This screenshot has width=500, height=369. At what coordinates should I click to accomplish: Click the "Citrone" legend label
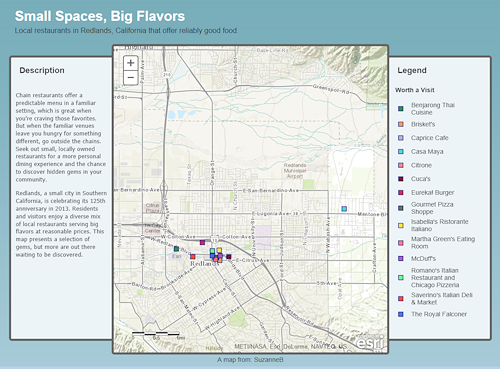point(421,165)
